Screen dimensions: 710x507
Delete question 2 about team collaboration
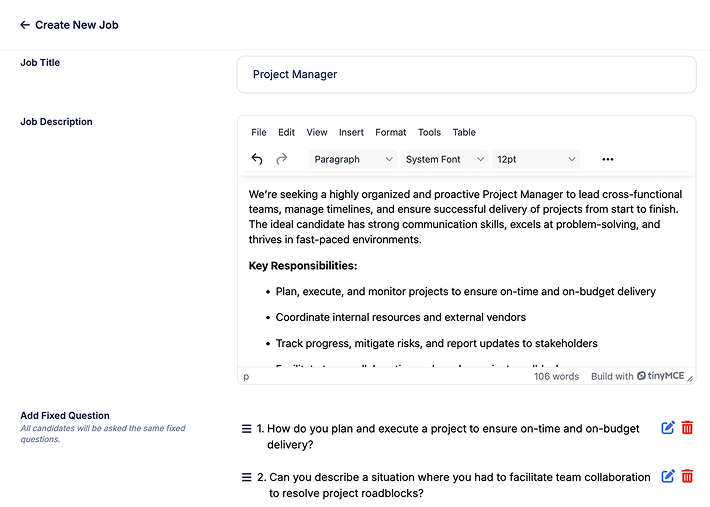click(687, 476)
